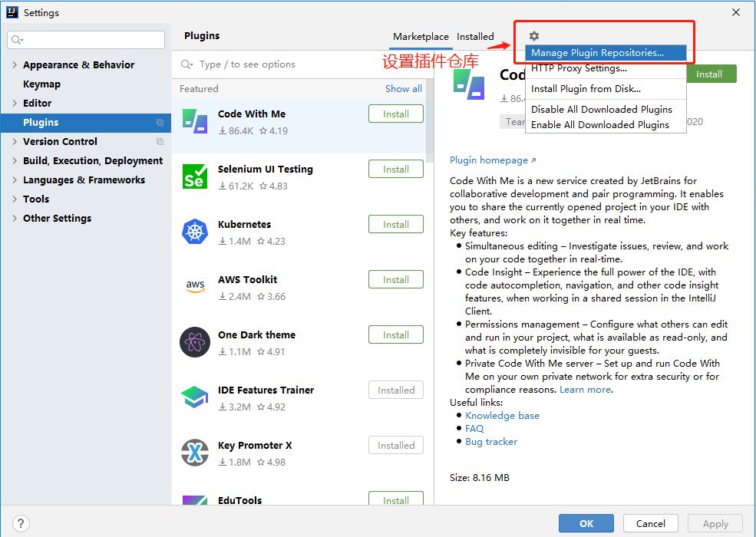Open the Bug tracker link

490,442
